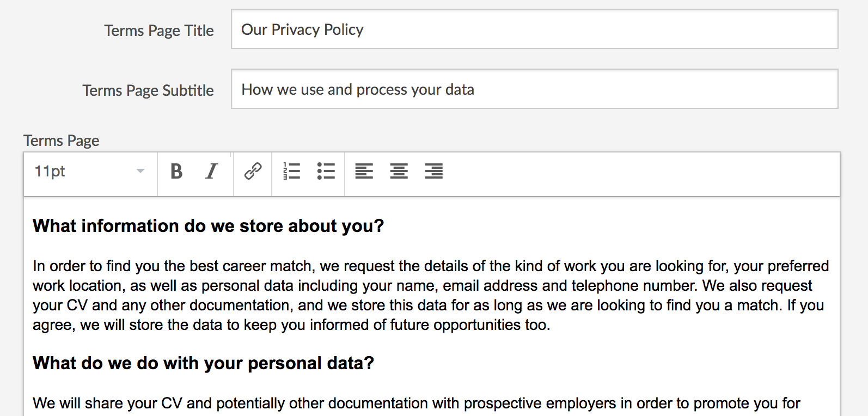Apply bulleted list formatting
Screen dimensions: 868x416
point(326,172)
